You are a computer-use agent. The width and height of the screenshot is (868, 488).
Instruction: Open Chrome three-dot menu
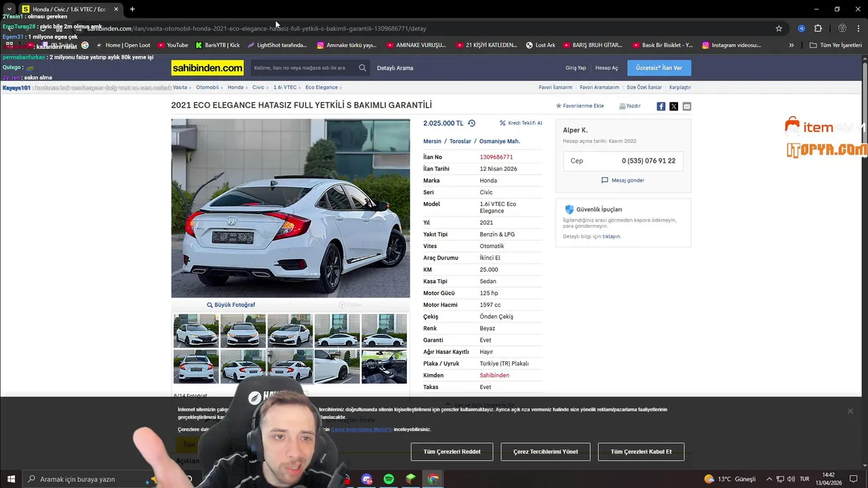click(x=859, y=28)
